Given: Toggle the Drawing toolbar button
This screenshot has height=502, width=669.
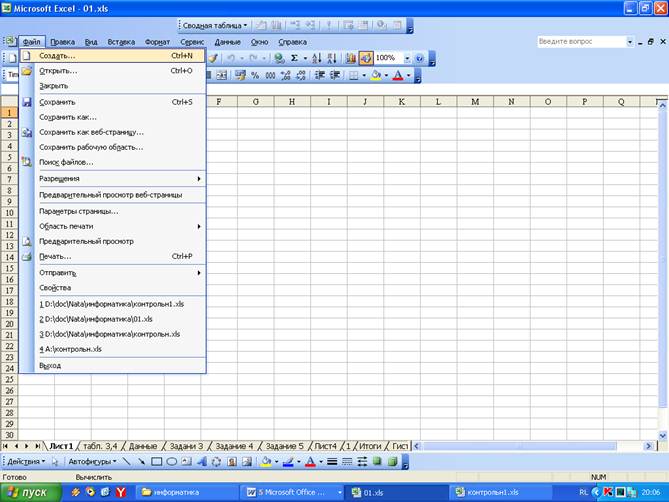Looking at the screenshot, I should click(366, 58).
